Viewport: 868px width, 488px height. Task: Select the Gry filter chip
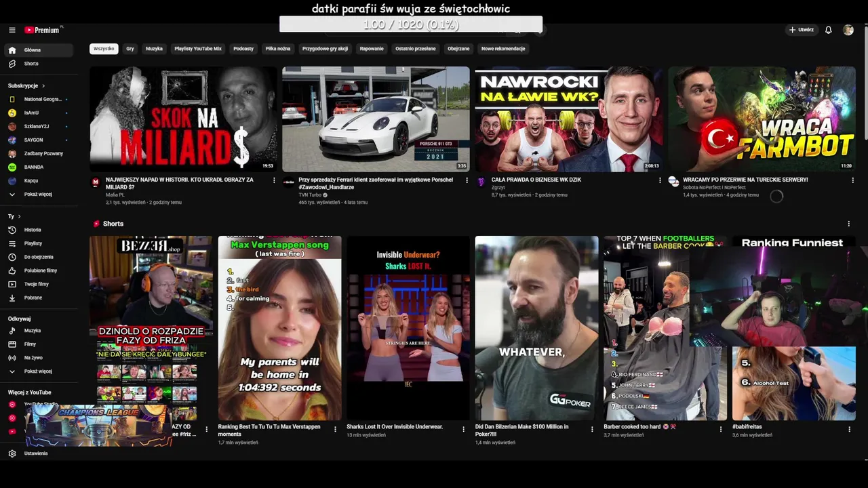[130, 49]
